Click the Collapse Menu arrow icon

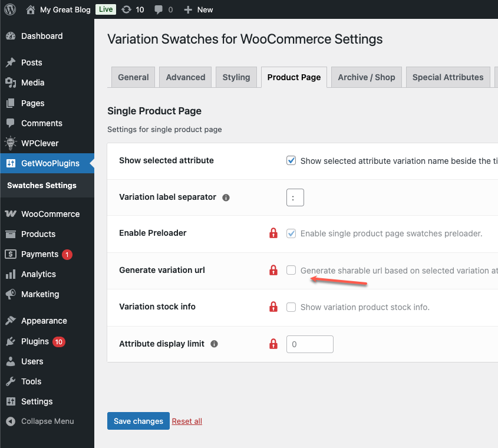click(10, 421)
